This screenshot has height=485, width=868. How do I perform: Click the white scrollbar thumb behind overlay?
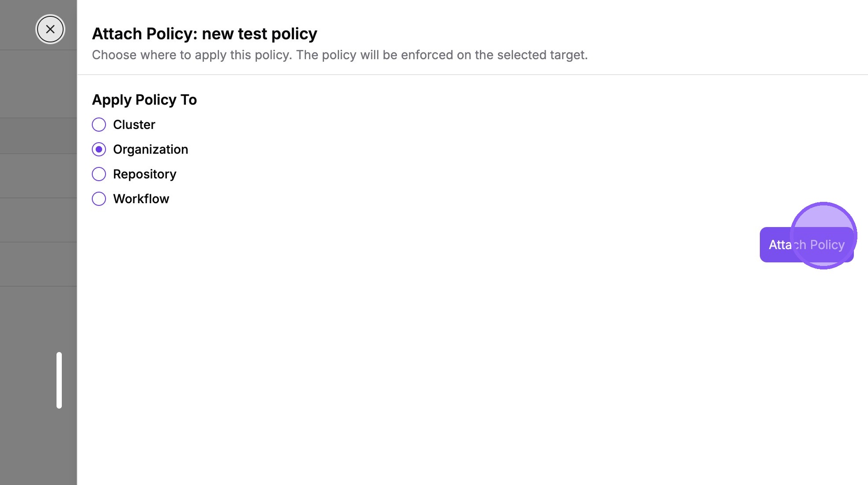[59, 380]
